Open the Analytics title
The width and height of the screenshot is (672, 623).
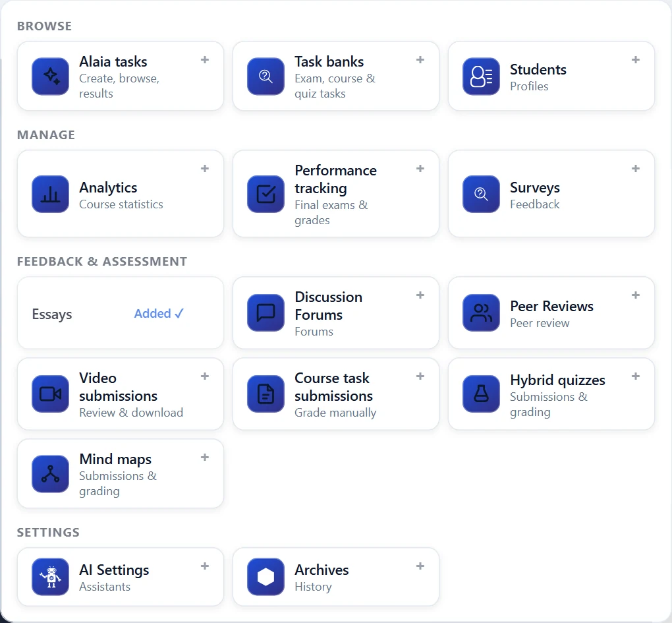pyautogui.click(x=108, y=187)
